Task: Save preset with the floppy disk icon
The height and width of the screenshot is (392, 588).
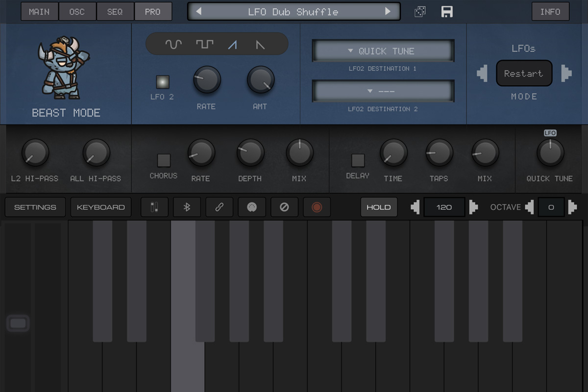Action: [447, 12]
